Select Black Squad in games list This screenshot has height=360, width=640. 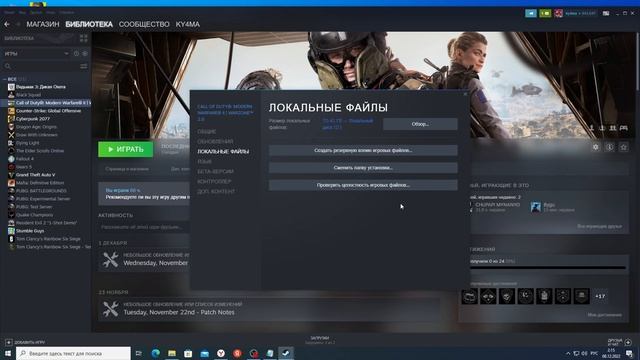(29, 95)
